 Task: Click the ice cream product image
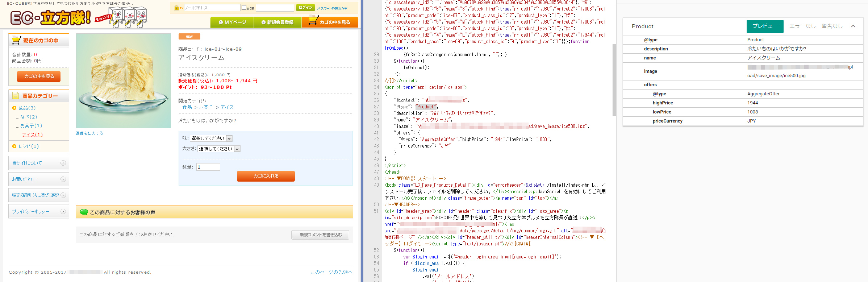[x=124, y=81]
